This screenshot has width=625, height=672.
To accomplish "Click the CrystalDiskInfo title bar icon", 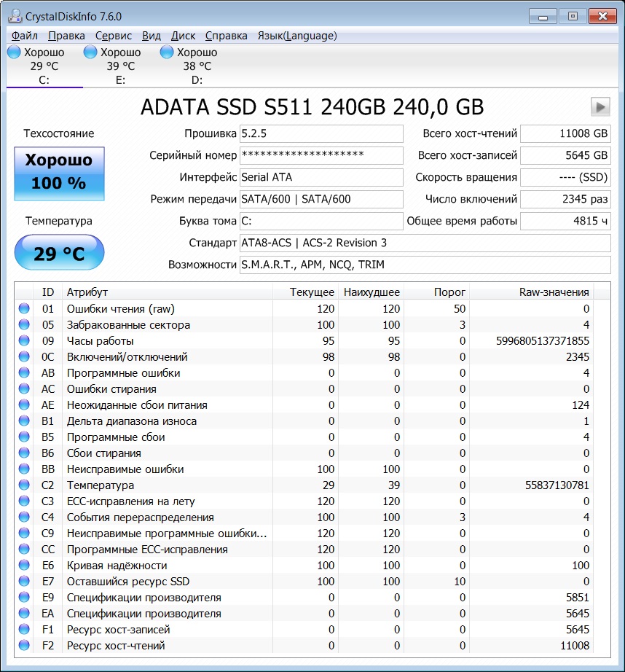I will (x=15, y=16).
